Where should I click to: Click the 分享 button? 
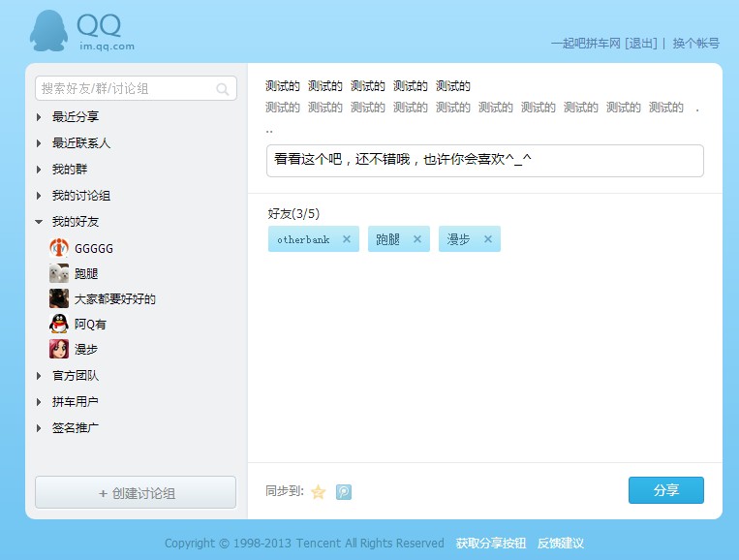(665, 490)
